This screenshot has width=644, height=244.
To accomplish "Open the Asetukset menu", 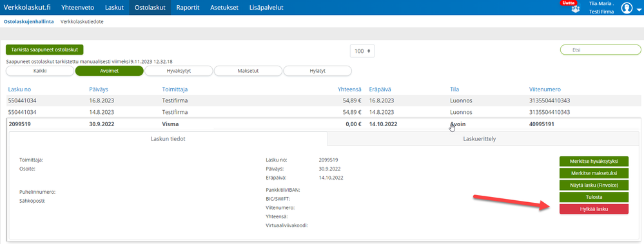I will pos(224,7).
